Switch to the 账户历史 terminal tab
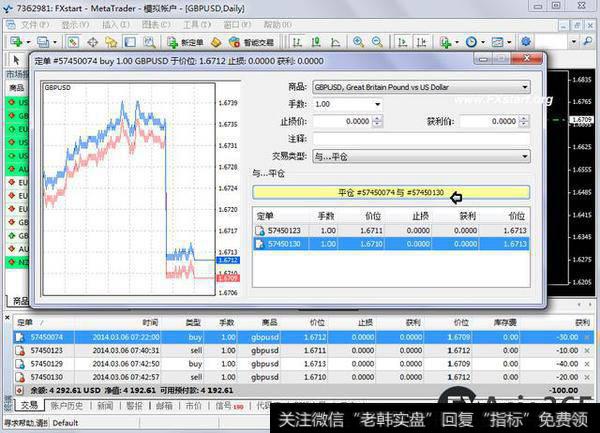This screenshot has width=600, height=433. pos(67,405)
